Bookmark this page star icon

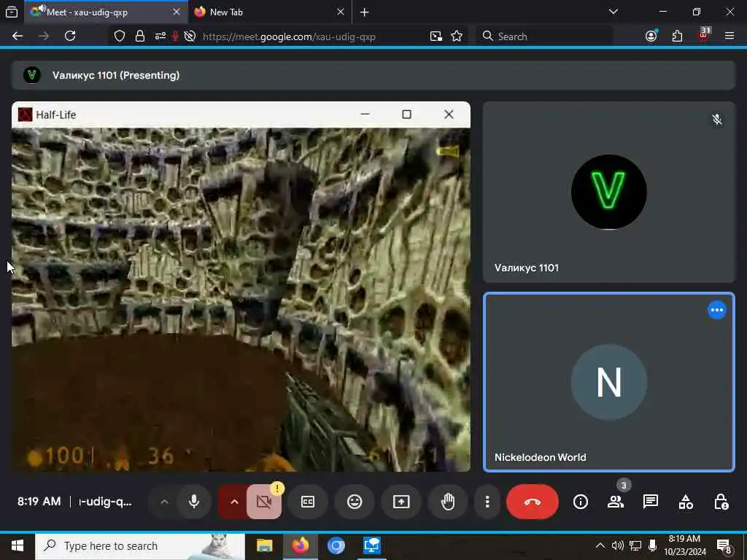(457, 36)
